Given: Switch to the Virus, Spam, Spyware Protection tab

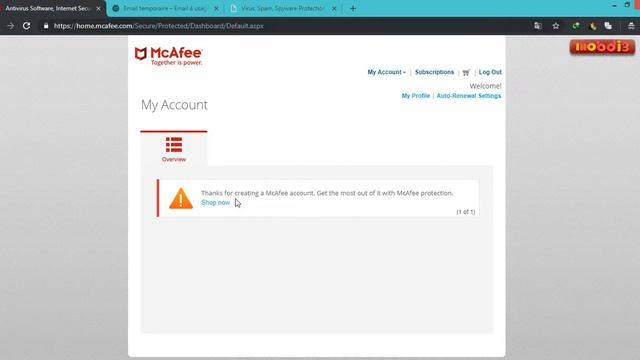Looking at the screenshot, I should 283,9.
